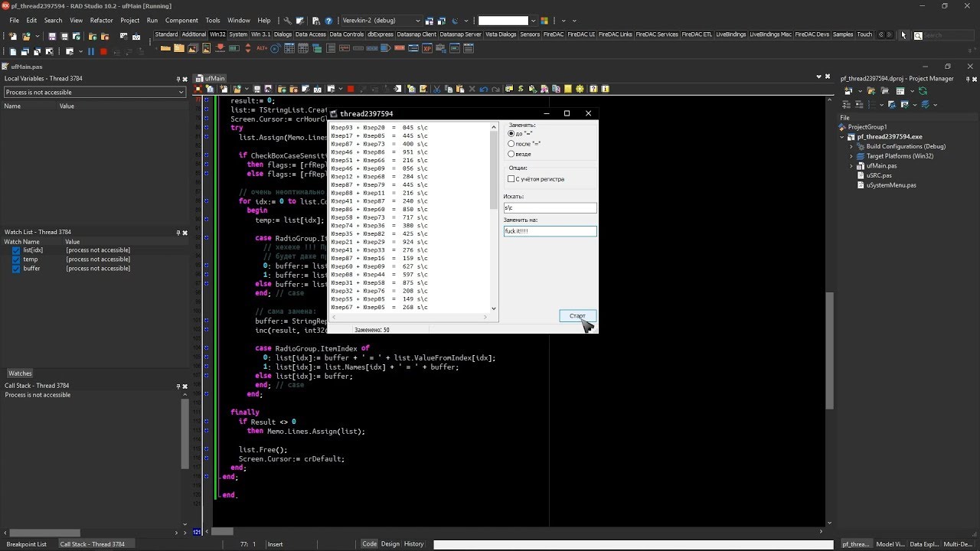Enable 'С учётом регистра' checkbox

(511, 179)
